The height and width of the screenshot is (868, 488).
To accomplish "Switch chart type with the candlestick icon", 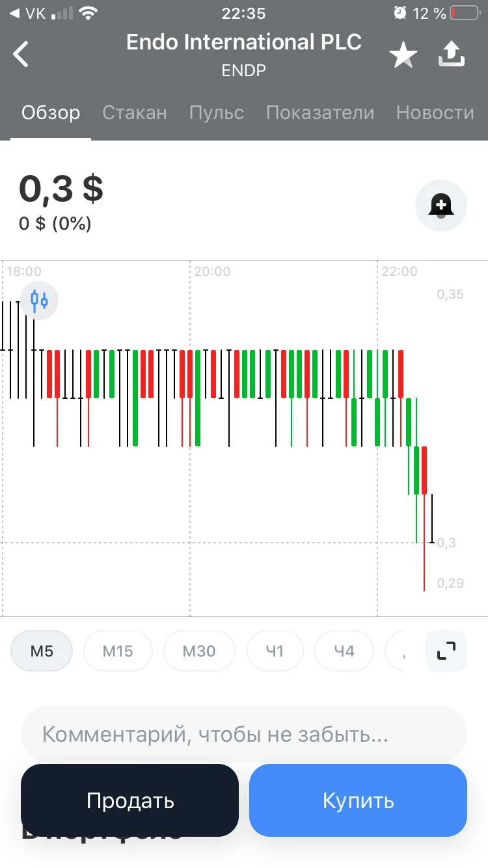I will 40,301.
